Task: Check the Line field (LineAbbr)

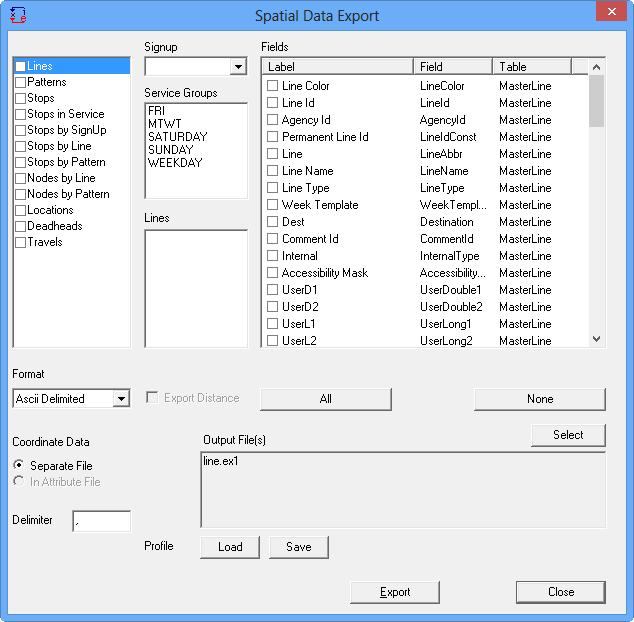Action: (273, 154)
